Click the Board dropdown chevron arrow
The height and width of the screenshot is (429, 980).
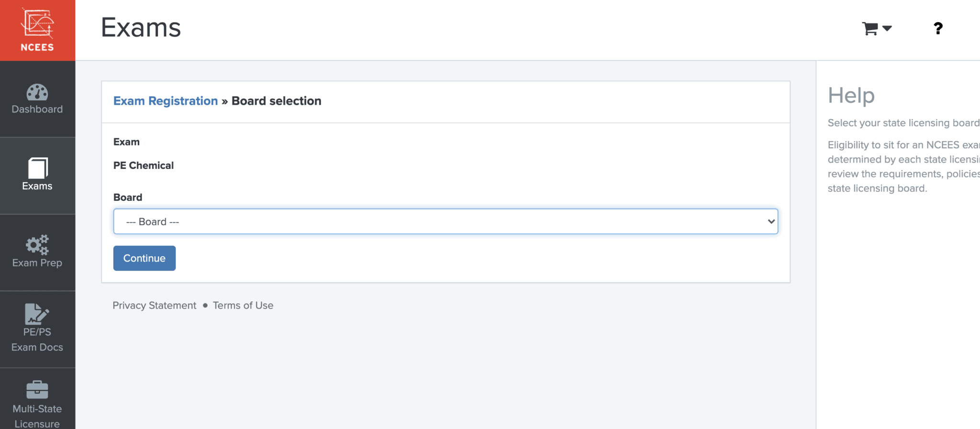click(771, 221)
